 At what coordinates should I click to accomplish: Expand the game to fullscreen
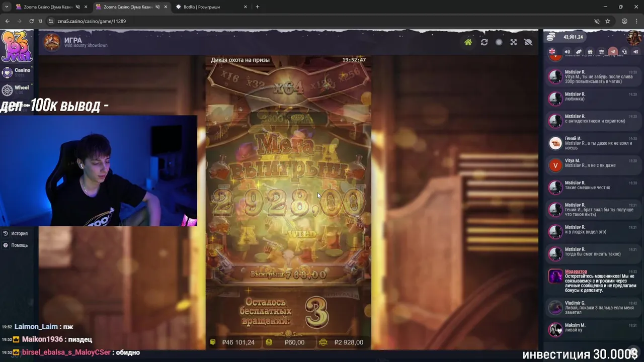click(x=513, y=42)
